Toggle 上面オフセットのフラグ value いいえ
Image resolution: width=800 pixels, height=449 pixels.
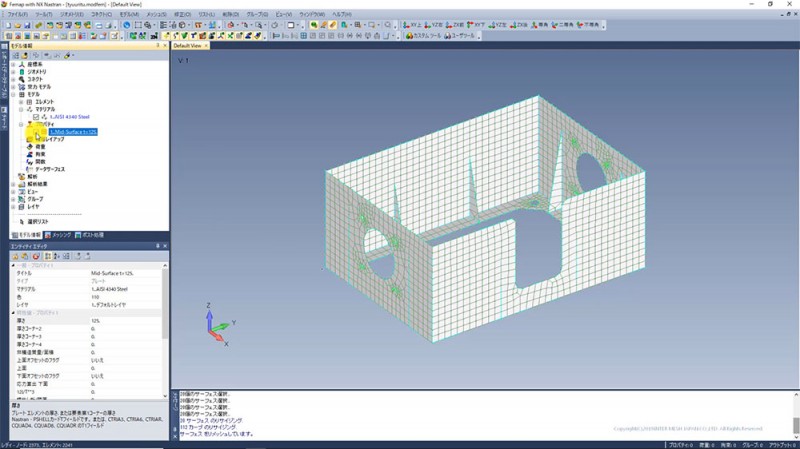[126, 360]
